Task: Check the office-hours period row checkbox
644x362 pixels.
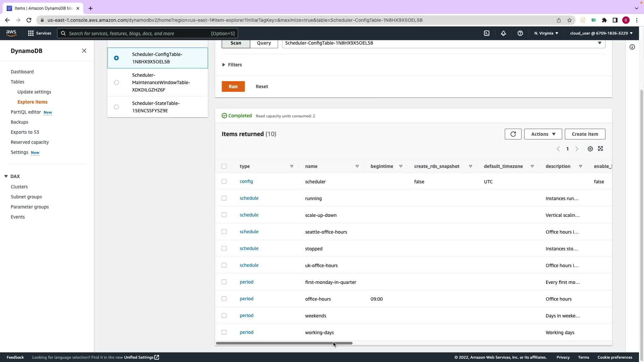Action: [224, 299]
